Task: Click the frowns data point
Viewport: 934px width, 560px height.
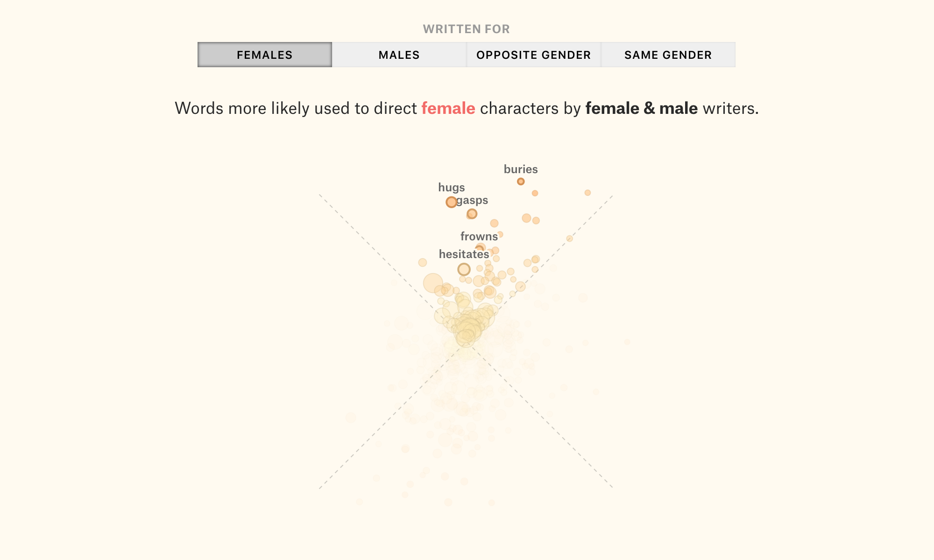Action: (x=479, y=249)
